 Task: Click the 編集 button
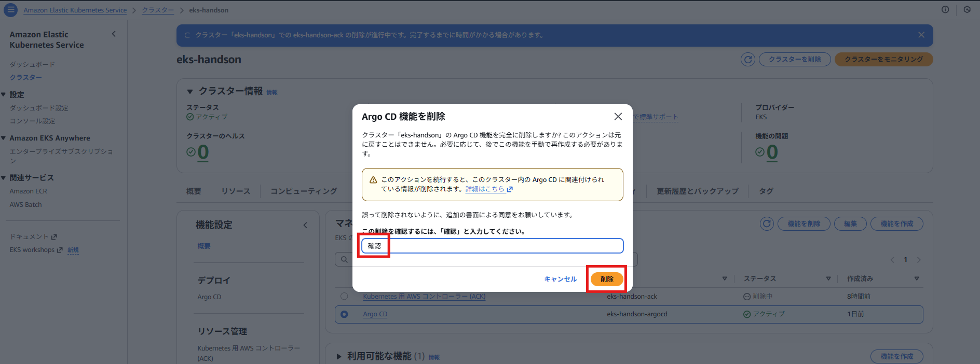[850, 223]
